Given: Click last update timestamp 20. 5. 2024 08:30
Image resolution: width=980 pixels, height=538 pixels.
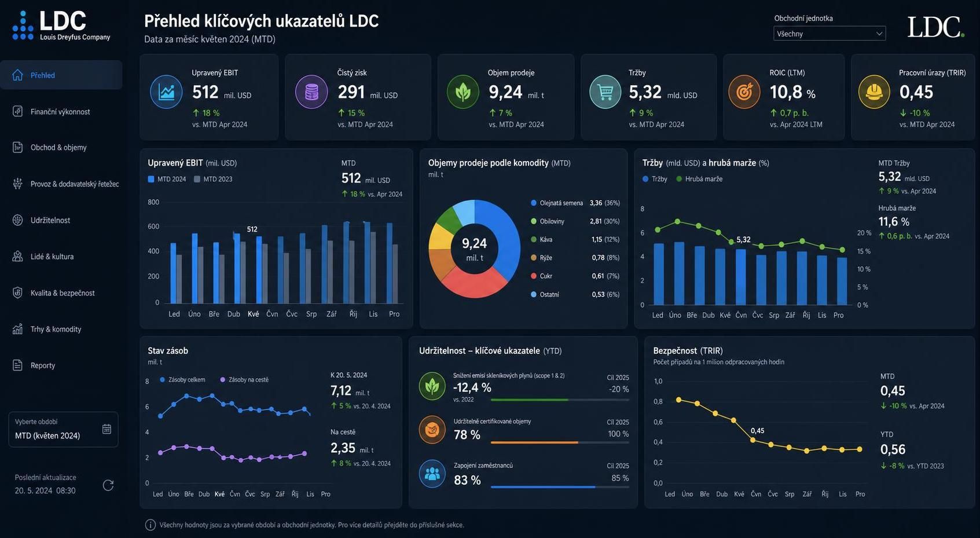Looking at the screenshot, I should coord(45,491).
